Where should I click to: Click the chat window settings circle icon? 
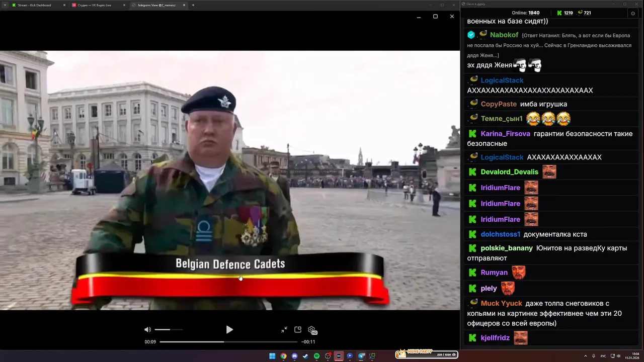633,13
